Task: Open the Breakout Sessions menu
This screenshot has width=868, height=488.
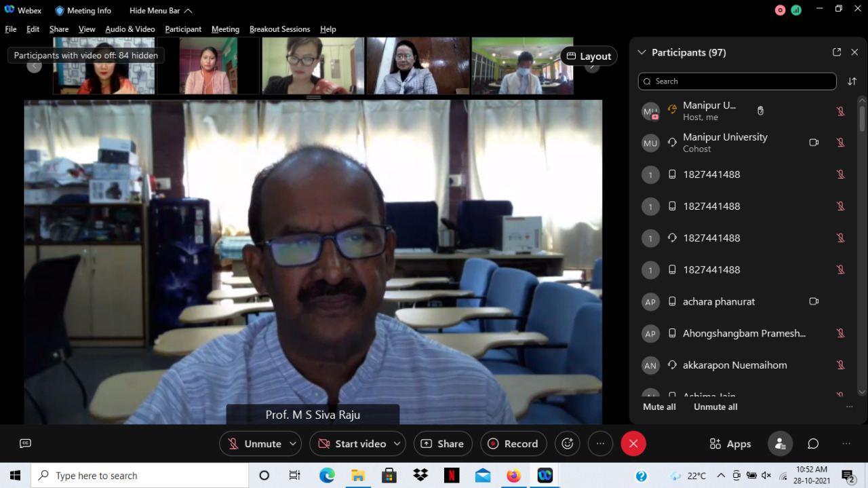Action: [x=279, y=29]
